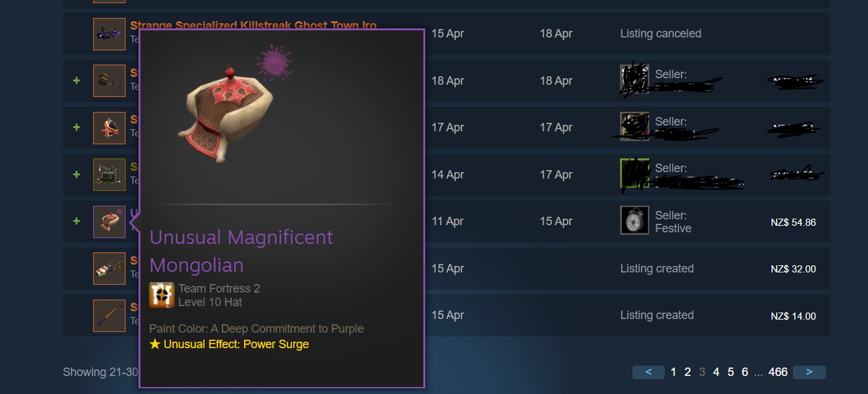Open the Ghost Town weapon item thumbnail

109,34
